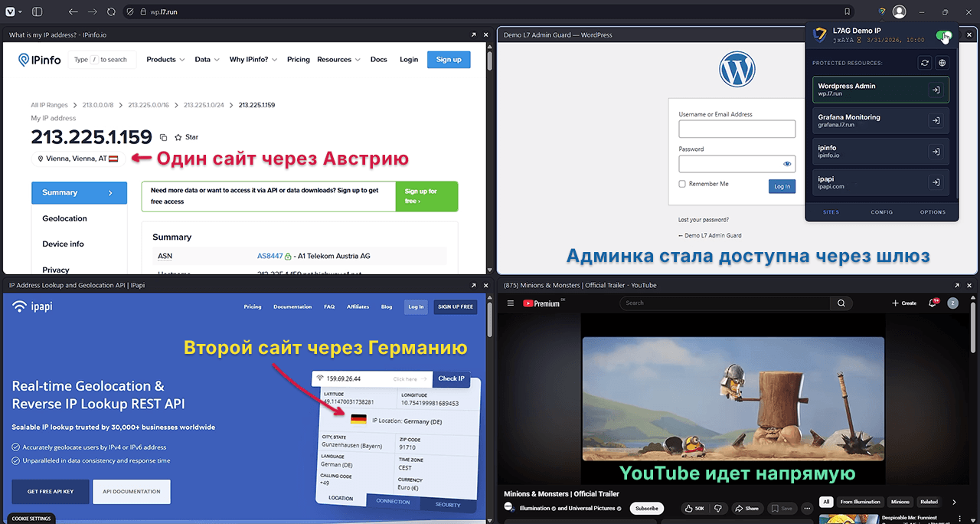Copy the IP address 213.225.1.159 icon

(x=163, y=137)
